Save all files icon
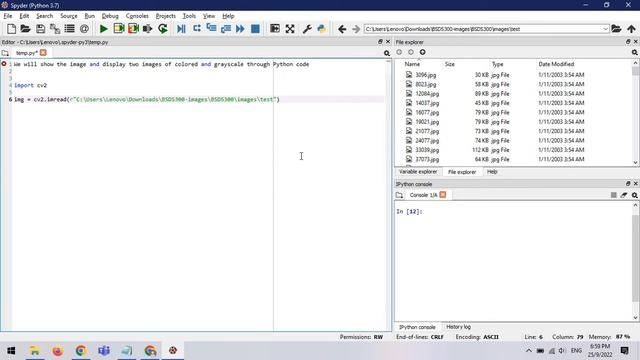This screenshot has height=360, width=640. coord(55,29)
